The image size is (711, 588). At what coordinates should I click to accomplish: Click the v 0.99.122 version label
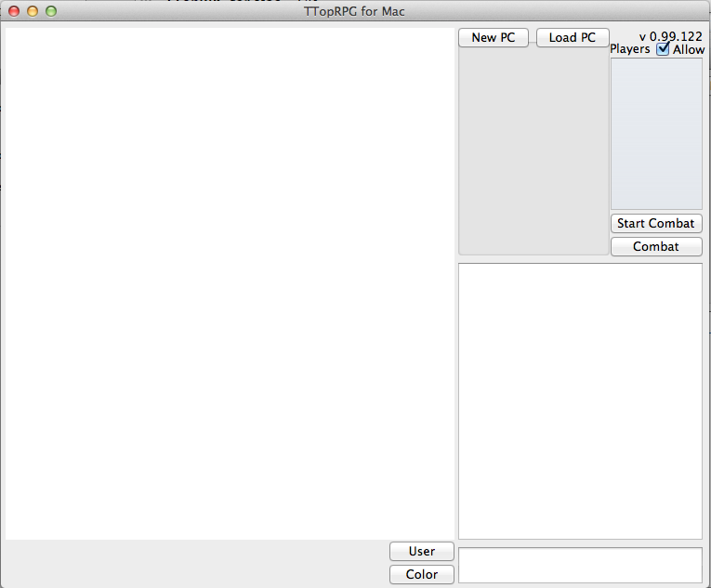tap(670, 36)
